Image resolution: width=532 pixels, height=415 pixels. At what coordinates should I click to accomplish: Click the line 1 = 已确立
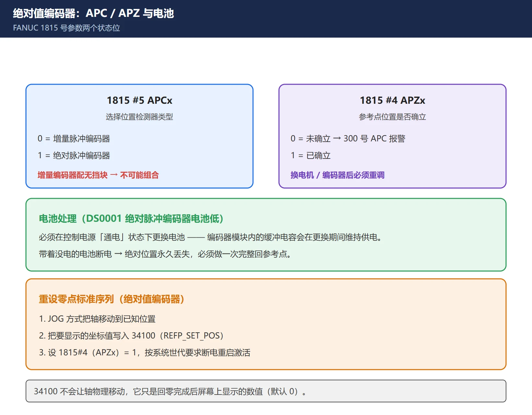311,156
